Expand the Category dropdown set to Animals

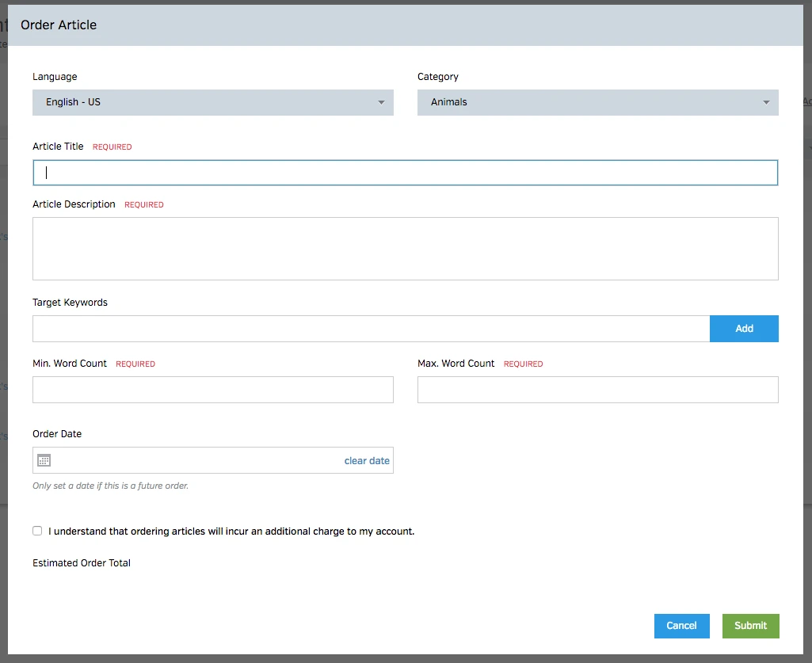[x=597, y=102]
